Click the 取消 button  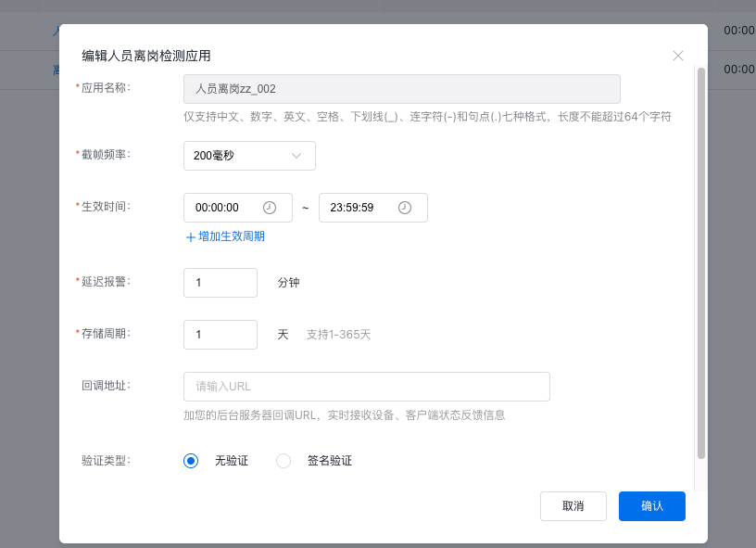pos(573,506)
